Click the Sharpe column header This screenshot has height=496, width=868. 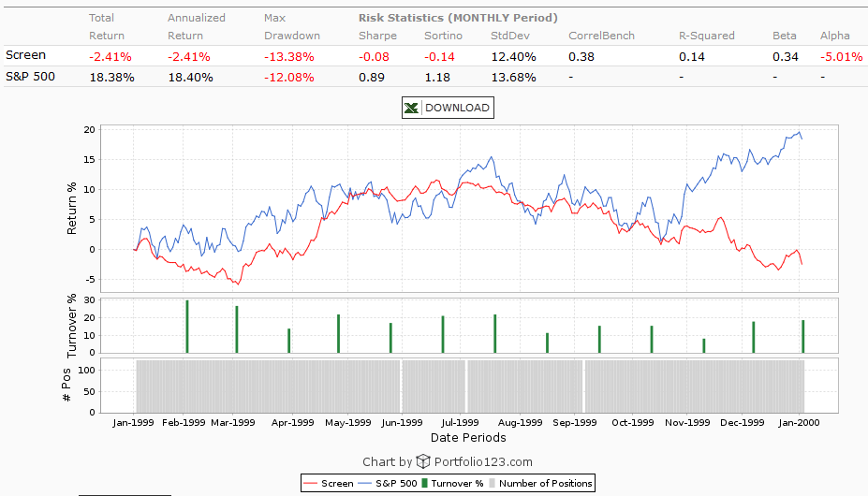(377, 36)
